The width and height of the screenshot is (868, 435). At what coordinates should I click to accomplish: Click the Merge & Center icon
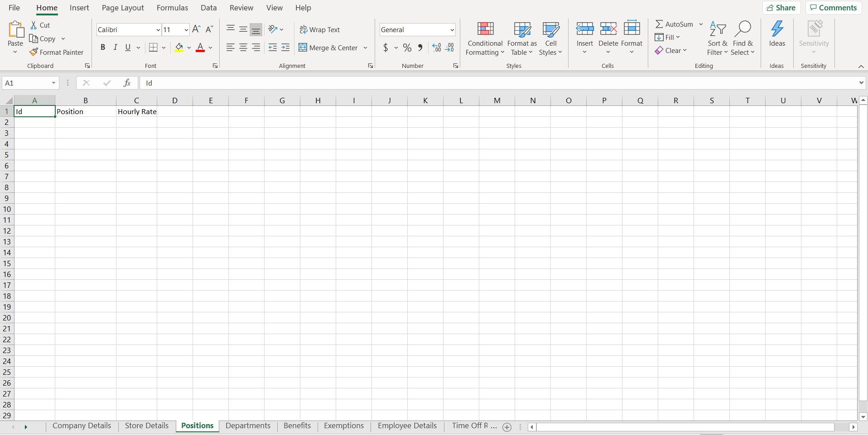coord(303,48)
